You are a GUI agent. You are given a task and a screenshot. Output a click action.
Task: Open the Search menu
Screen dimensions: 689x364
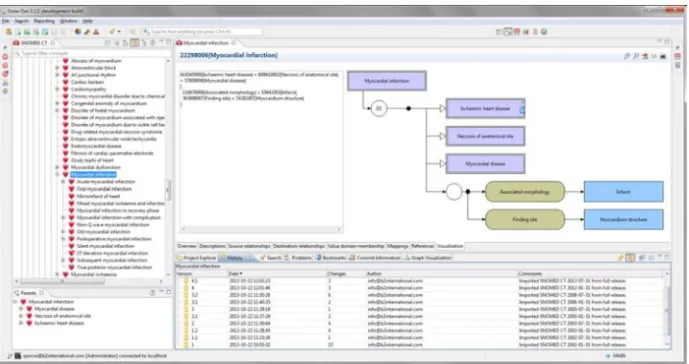21,21
